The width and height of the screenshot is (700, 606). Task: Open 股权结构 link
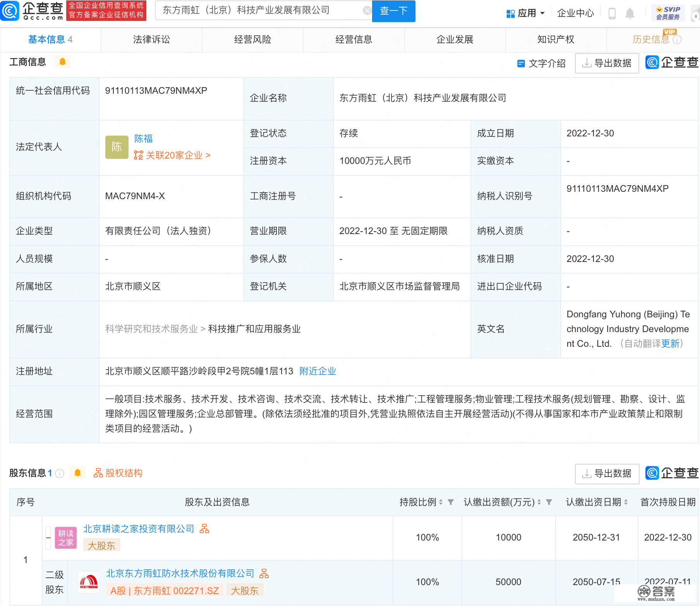click(x=118, y=473)
